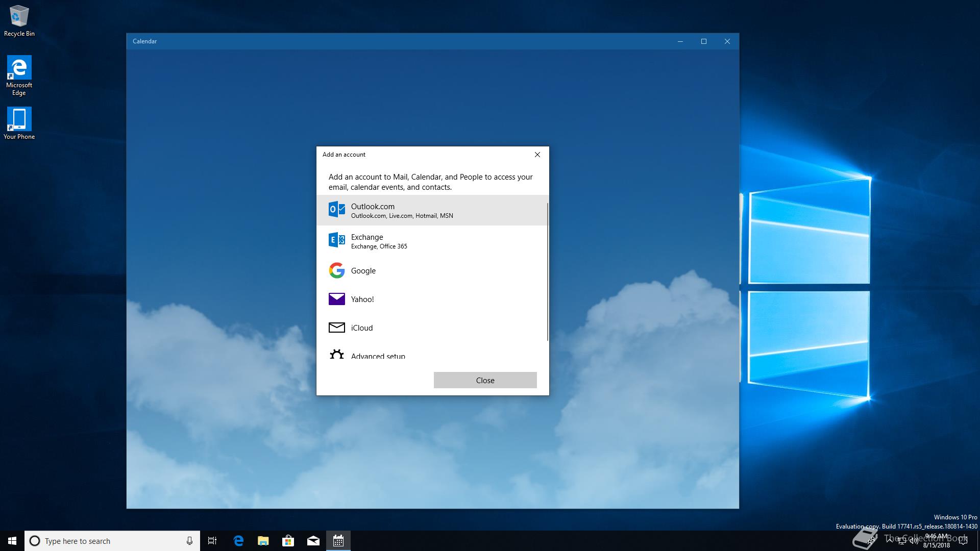The height and width of the screenshot is (551, 980).
Task: Open Your Phone desktop shortcut
Action: point(19,123)
